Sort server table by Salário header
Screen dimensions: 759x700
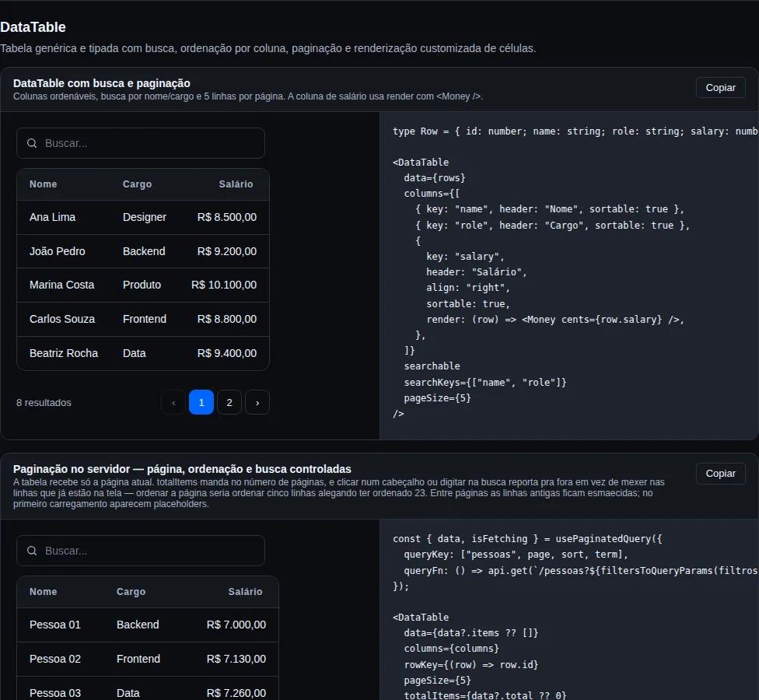[x=245, y=592]
